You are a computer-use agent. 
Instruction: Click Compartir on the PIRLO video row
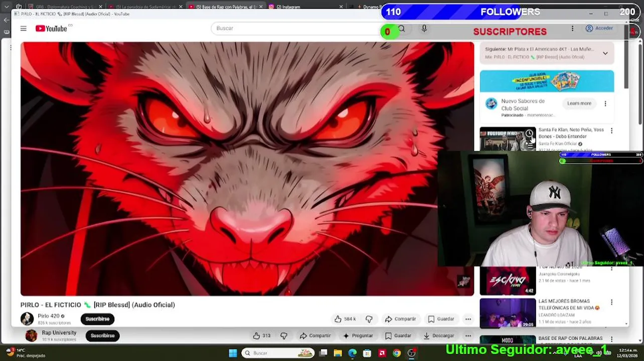(x=400, y=319)
